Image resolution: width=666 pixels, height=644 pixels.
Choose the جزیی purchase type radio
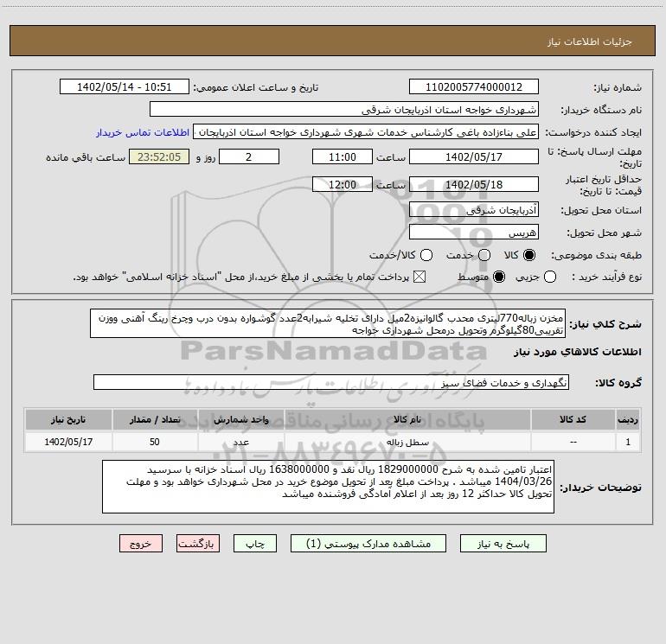(x=550, y=277)
